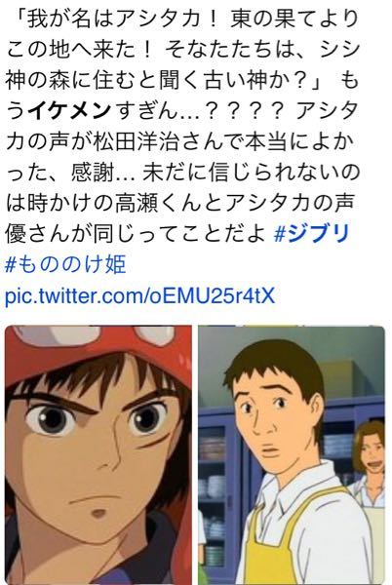Viewport: 392px width, 585px height.
Task: Tap the text line mentioning 高瀬くん
Action: 179,202
